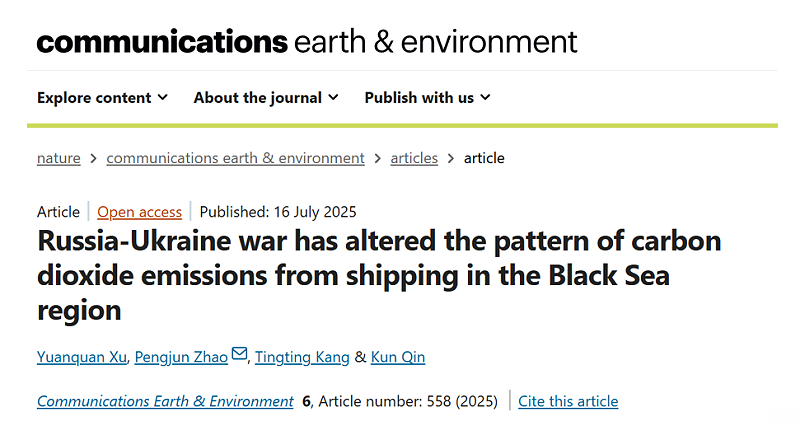Expand the Publish with us menu
The image size is (800, 435).
click(427, 97)
